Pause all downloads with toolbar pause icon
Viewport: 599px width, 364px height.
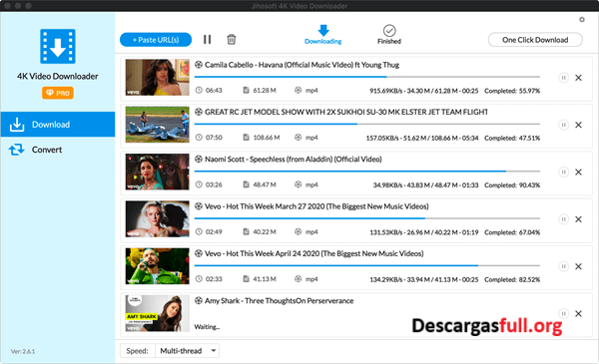click(x=207, y=39)
